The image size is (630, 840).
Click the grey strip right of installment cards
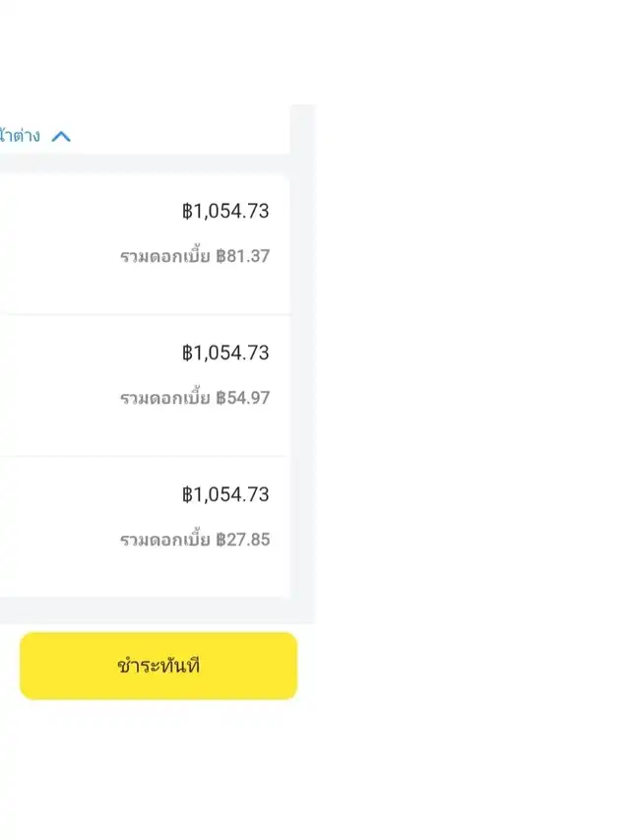(x=303, y=364)
